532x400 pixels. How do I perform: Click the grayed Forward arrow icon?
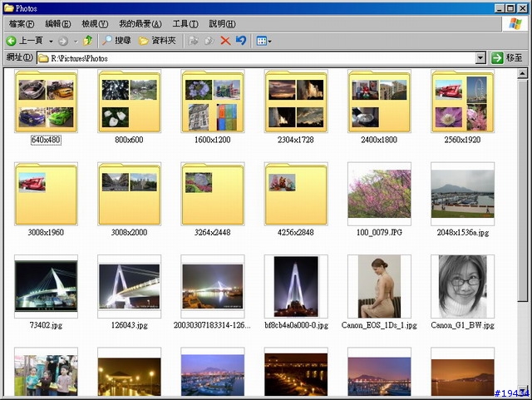(63, 41)
